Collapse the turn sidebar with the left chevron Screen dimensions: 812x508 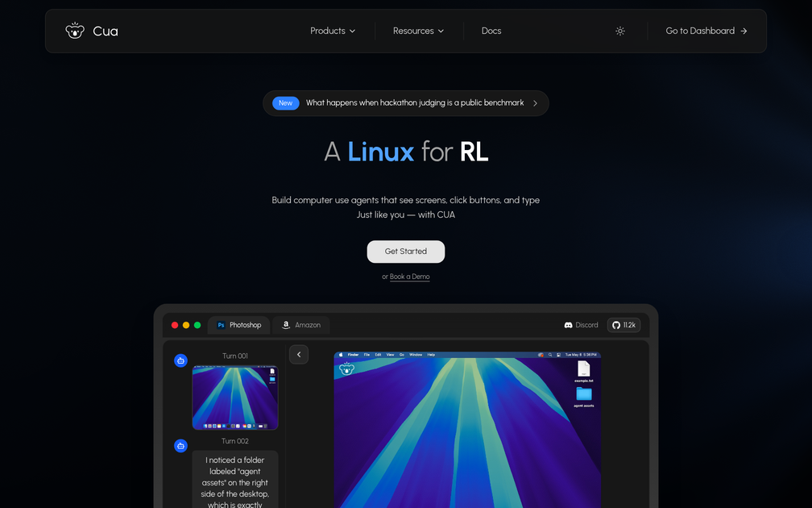point(299,354)
